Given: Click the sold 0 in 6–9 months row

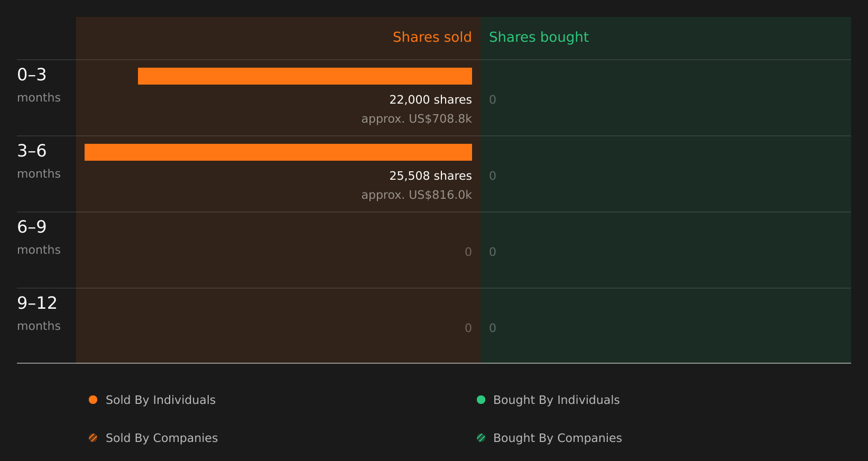Looking at the screenshot, I should pyautogui.click(x=468, y=252).
